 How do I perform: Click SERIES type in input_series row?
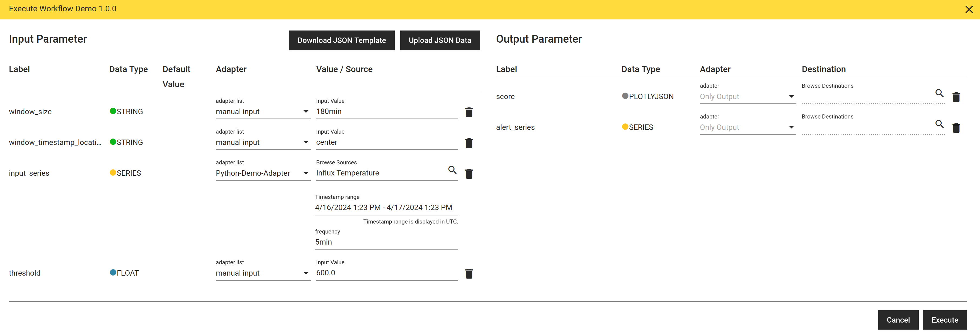point(129,173)
